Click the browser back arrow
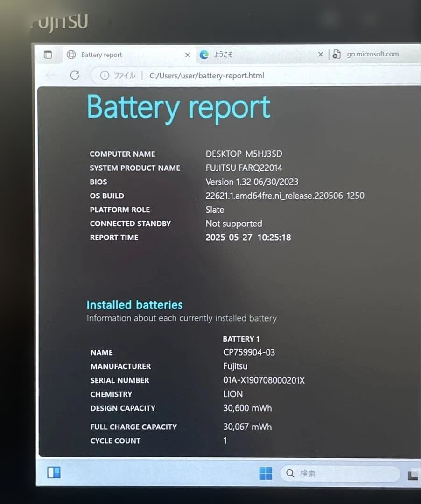This screenshot has width=421, height=504. (50, 75)
